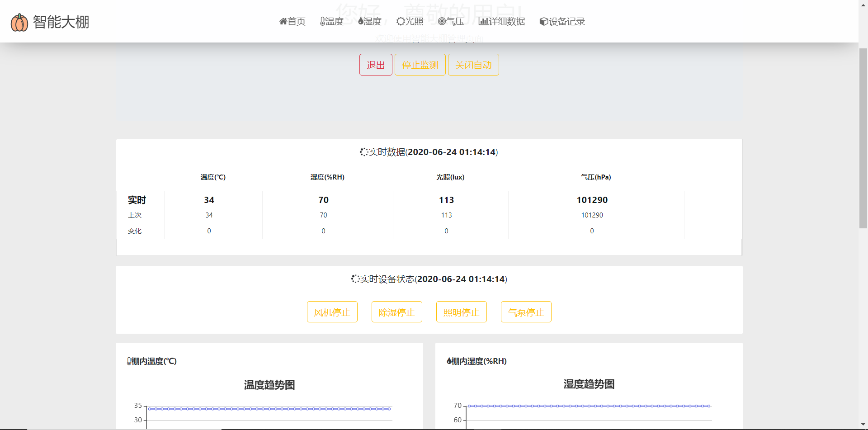Click the 湿度(%RH) column header

pyautogui.click(x=327, y=177)
